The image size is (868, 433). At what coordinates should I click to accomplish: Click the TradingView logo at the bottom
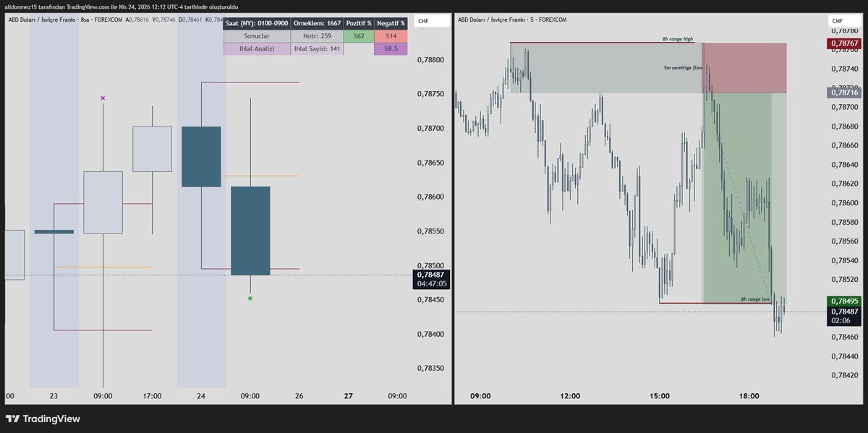43,419
